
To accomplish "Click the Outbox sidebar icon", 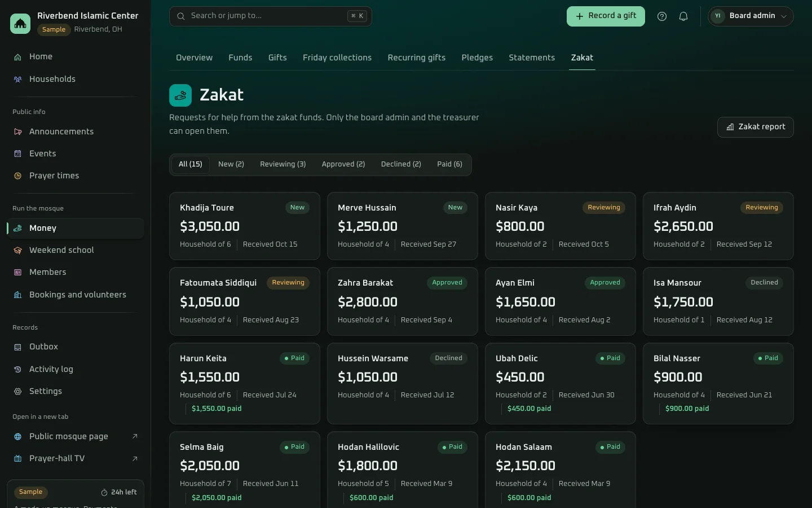I will pos(17,347).
